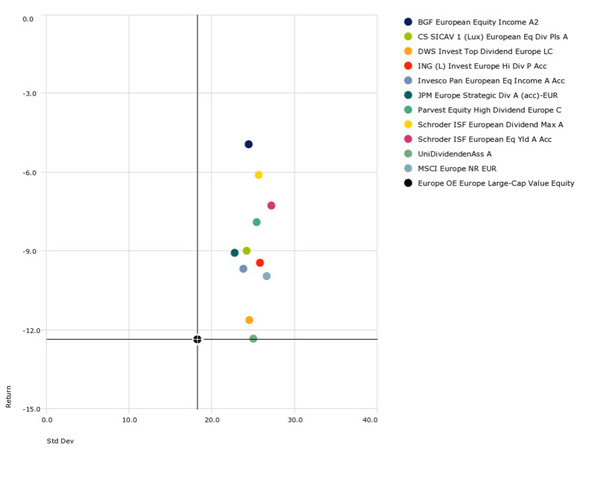Click the olive legend swatch for CS SICAV

pos(408,36)
